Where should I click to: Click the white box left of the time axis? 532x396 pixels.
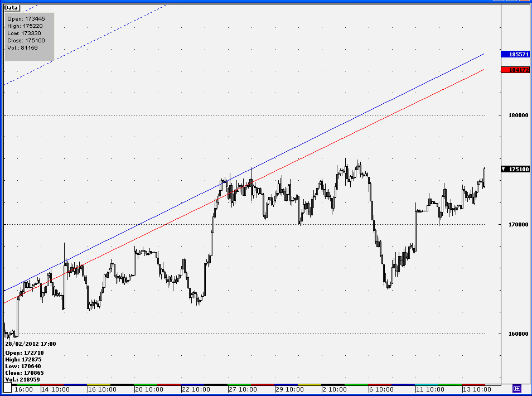pyautogui.click(x=7, y=388)
